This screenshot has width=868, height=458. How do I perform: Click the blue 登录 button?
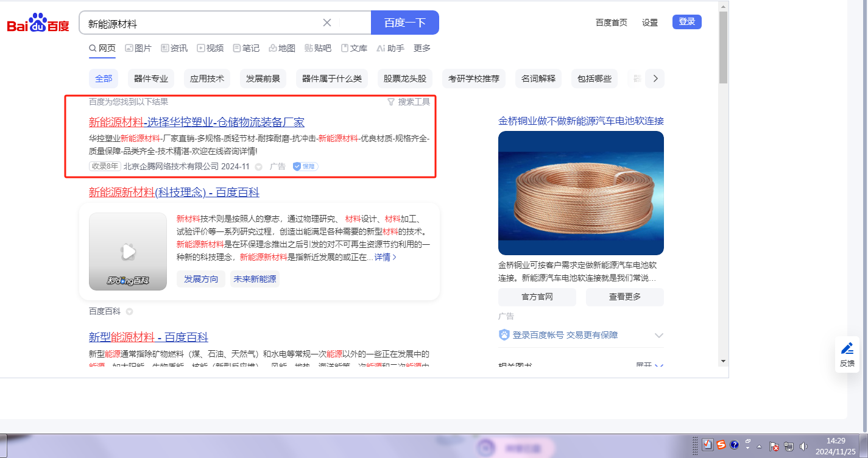point(687,22)
